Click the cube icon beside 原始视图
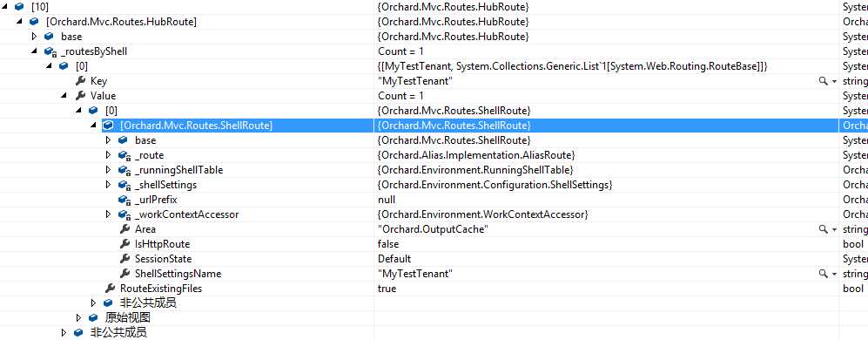The height and width of the screenshot is (340, 868). coord(93,318)
